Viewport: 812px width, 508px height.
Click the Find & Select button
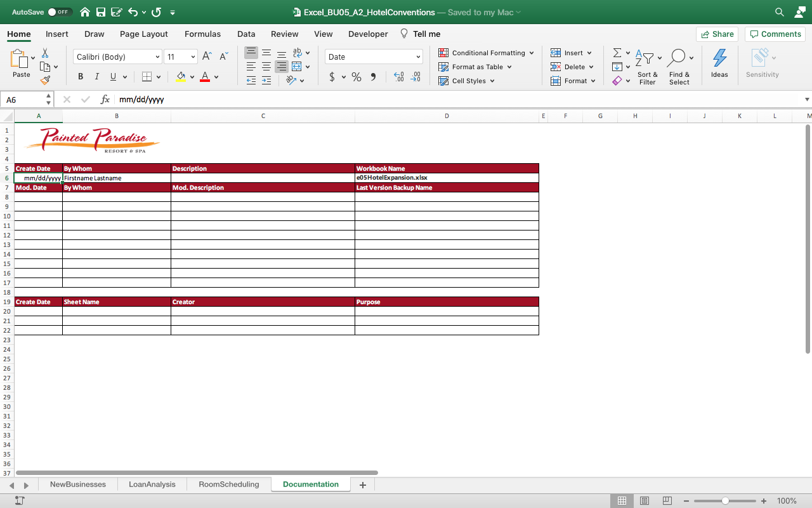click(679, 67)
